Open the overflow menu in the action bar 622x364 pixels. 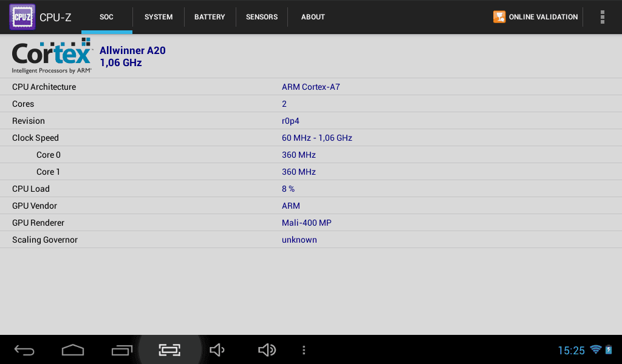pyautogui.click(x=602, y=17)
